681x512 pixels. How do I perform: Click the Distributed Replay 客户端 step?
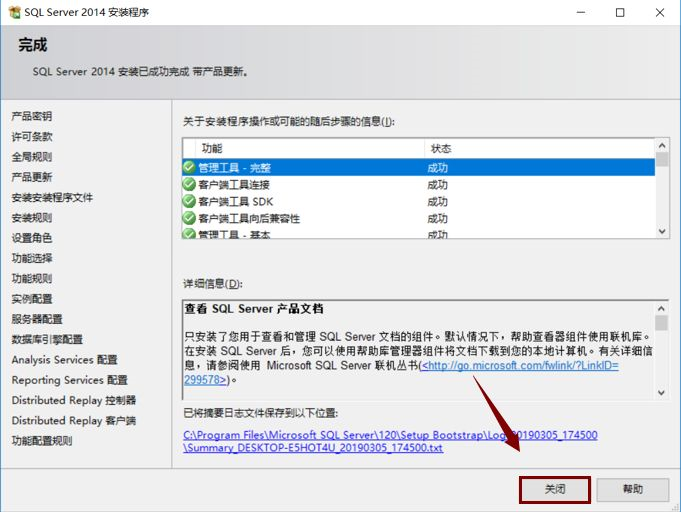(74, 420)
